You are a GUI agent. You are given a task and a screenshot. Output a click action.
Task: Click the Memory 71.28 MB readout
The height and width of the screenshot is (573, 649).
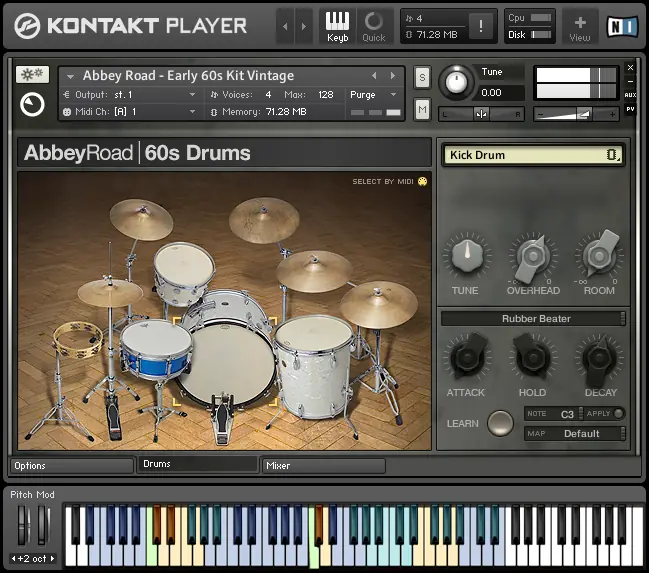tap(286, 112)
